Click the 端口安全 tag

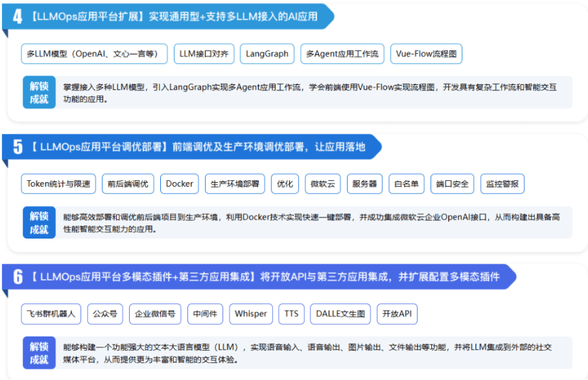tap(452, 184)
